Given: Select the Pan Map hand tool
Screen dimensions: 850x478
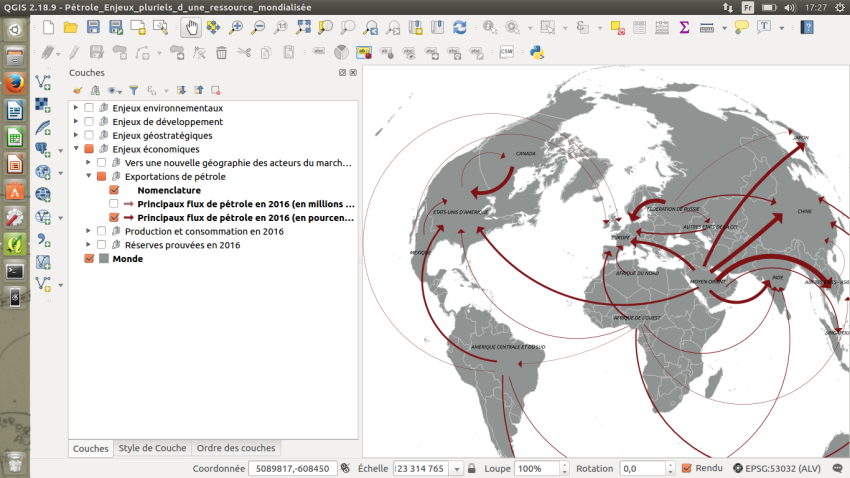Looking at the screenshot, I should click(190, 28).
